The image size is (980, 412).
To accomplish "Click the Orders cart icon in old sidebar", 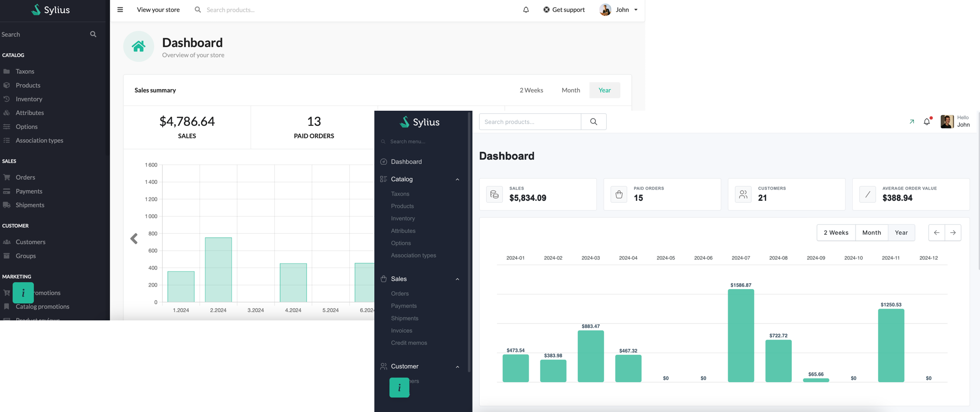I will click(x=7, y=177).
